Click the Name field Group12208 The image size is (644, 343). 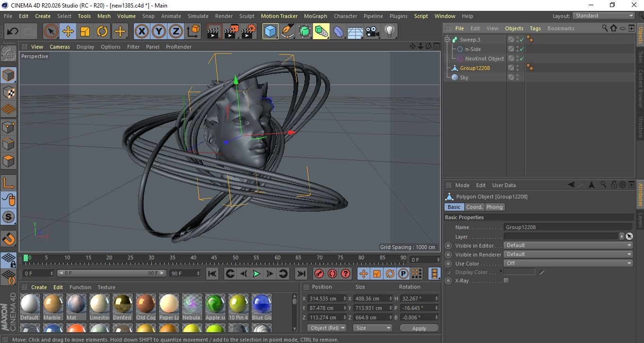(568, 227)
